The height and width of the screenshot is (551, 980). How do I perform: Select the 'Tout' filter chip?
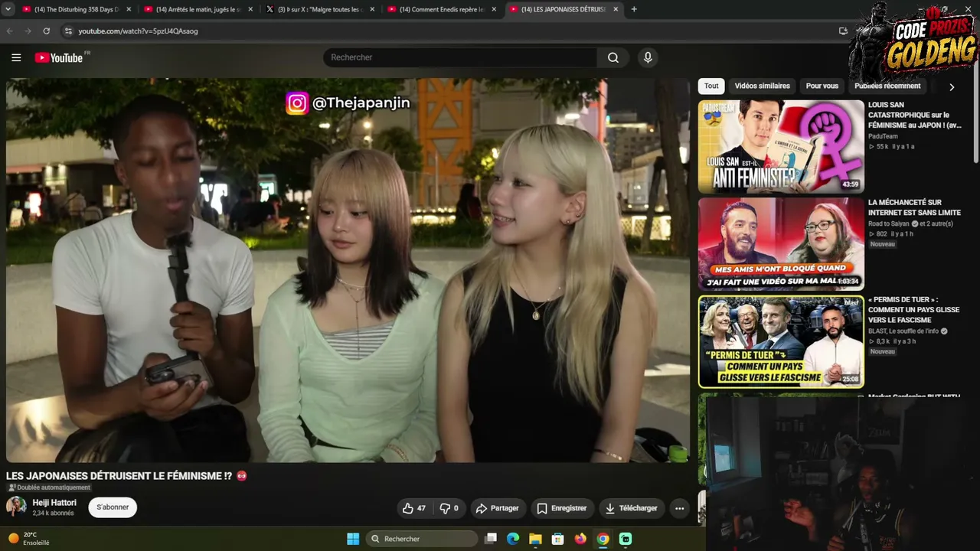point(711,86)
